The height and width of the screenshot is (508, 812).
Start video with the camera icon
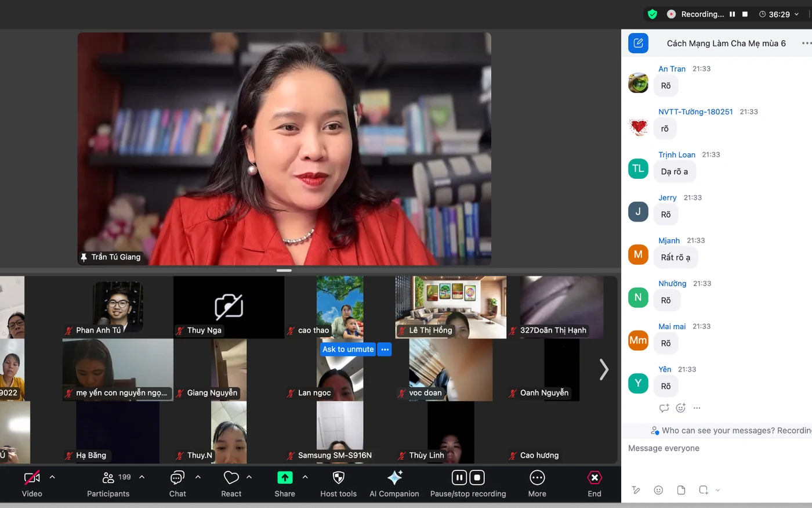32,477
